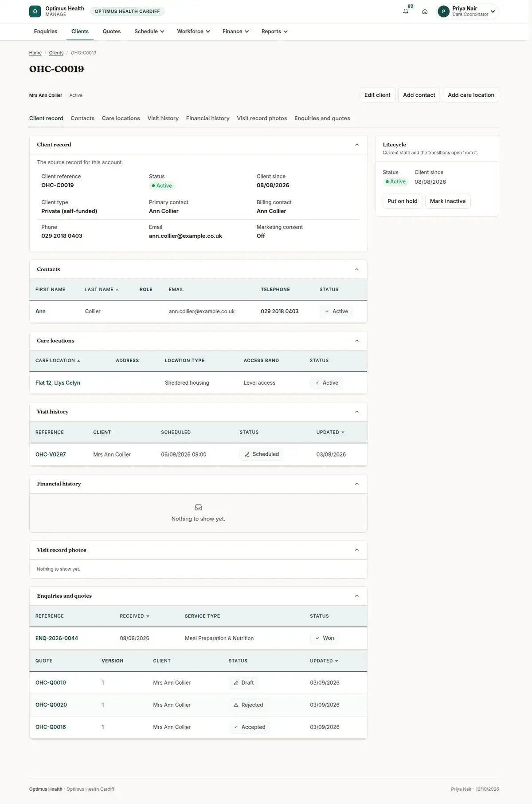Click Add care location
This screenshot has height=804, width=532.
471,95
